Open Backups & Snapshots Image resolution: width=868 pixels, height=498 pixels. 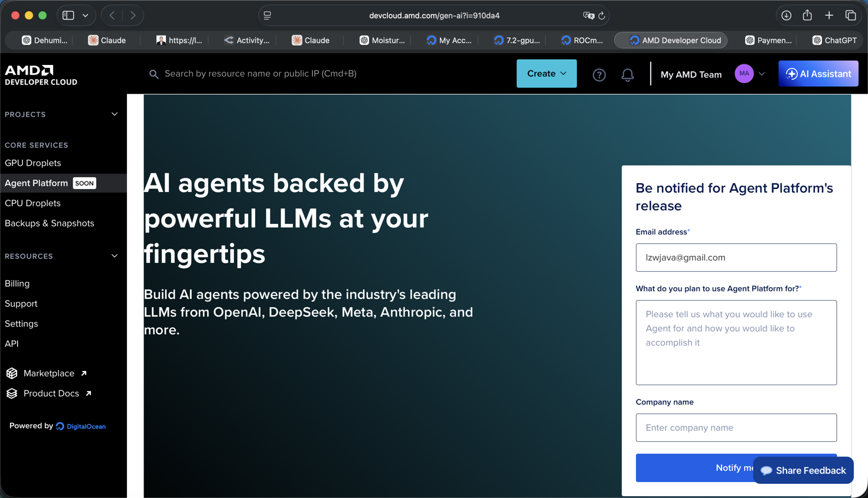[50, 223]
